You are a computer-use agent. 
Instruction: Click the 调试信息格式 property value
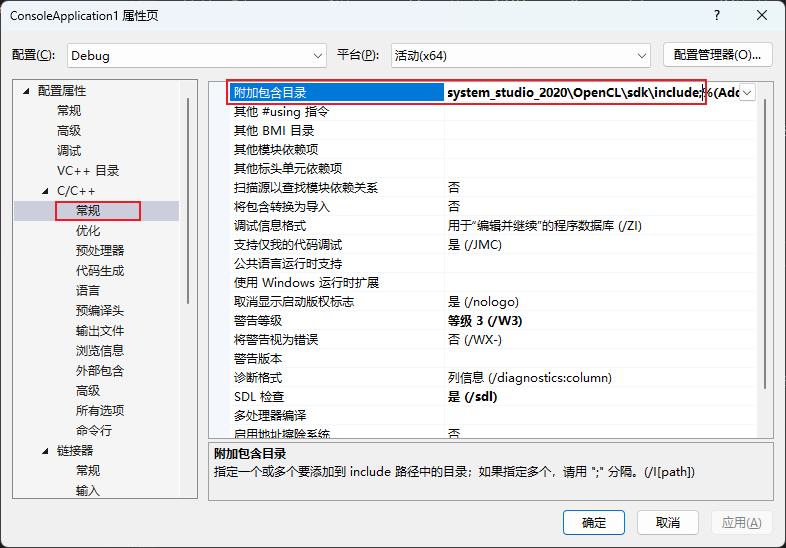tap(544, 226)
